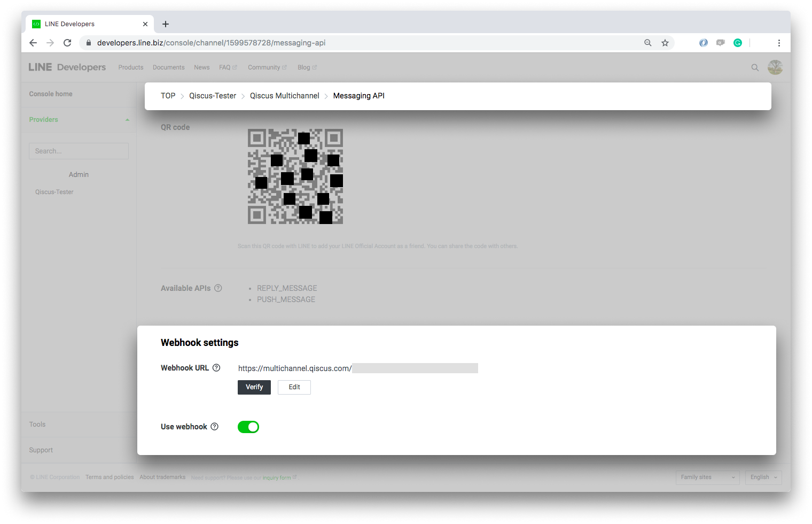Open Console home in sidebar
The height and width of the screenshot is (524, 812).
[51, 94]
